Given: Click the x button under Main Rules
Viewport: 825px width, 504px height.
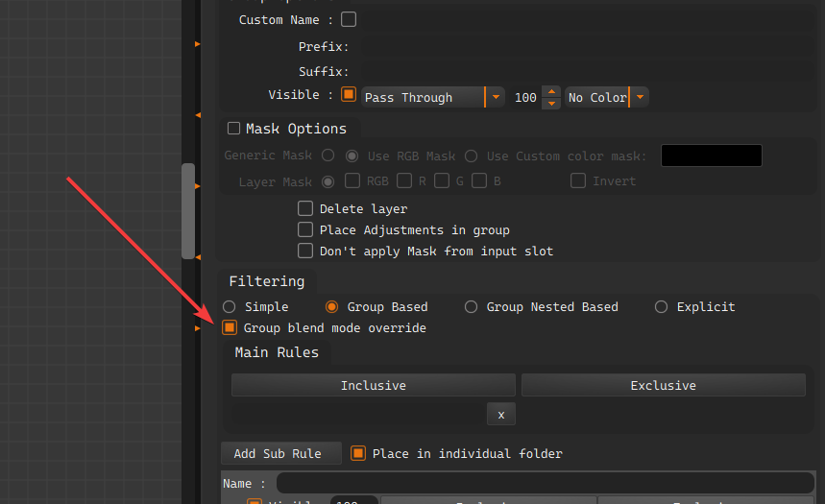Looking at the screenshot, I should point(500,414).
